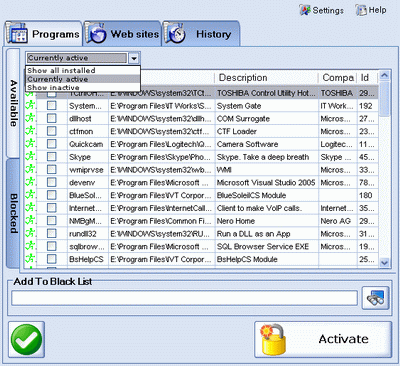This screenshot has height=366, width=400.
Task: Click the running-man icon beside wmiprvse
Action: pyautogui.click(x=30, y=170)
